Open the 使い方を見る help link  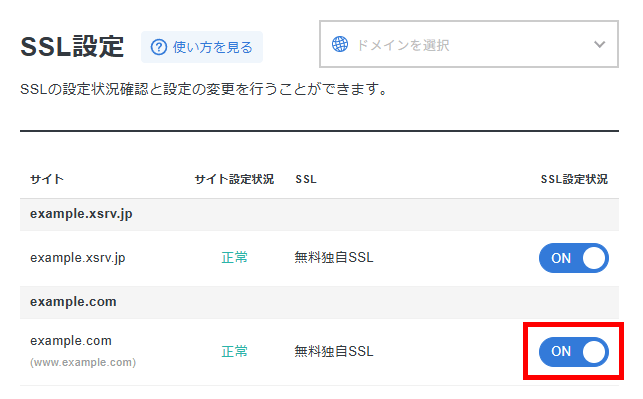[x=202, y=47]
